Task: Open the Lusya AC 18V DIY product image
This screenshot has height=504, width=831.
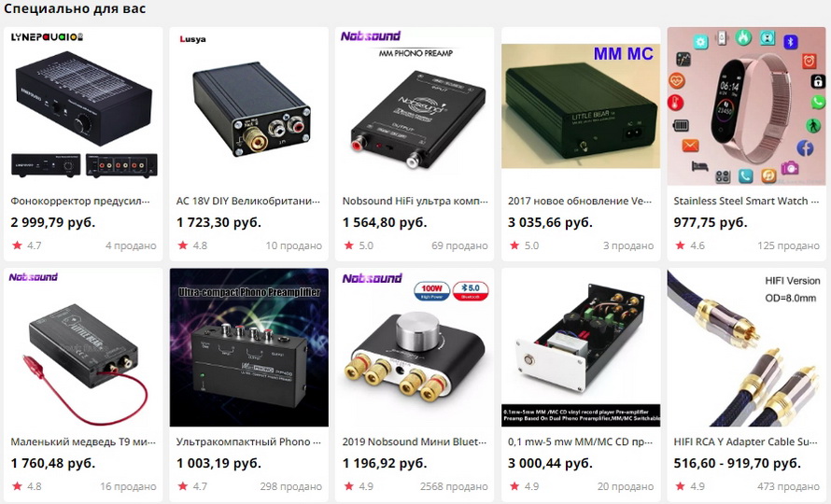Action: coord(249,106)
